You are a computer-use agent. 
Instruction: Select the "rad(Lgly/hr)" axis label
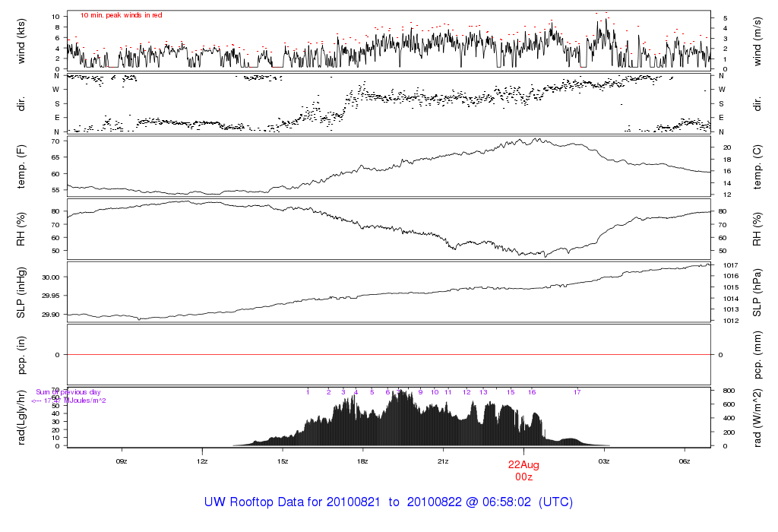click(21, 418)
